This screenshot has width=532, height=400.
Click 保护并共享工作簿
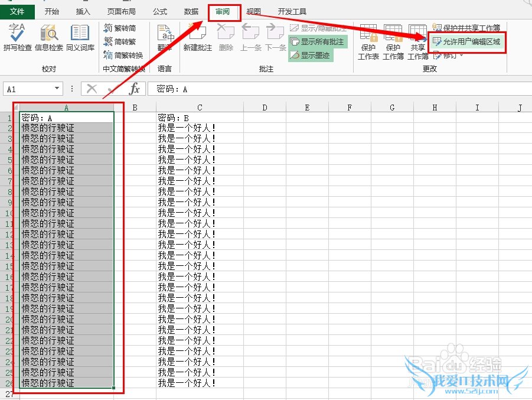click(466, 28)
